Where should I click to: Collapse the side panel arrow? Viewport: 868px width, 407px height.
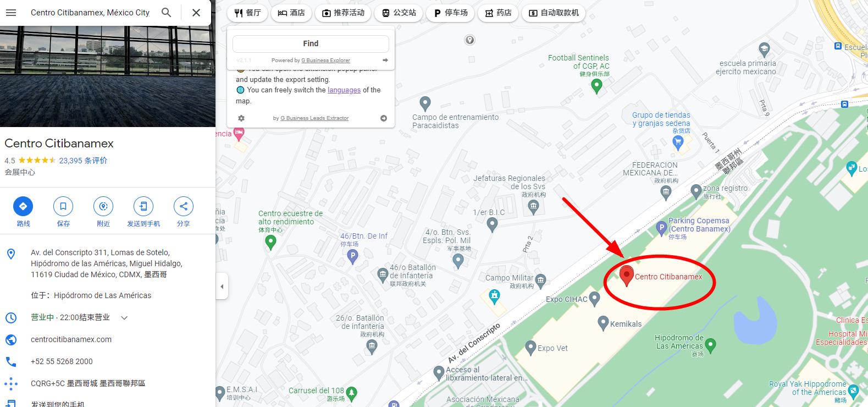click(x=222, y=286)
